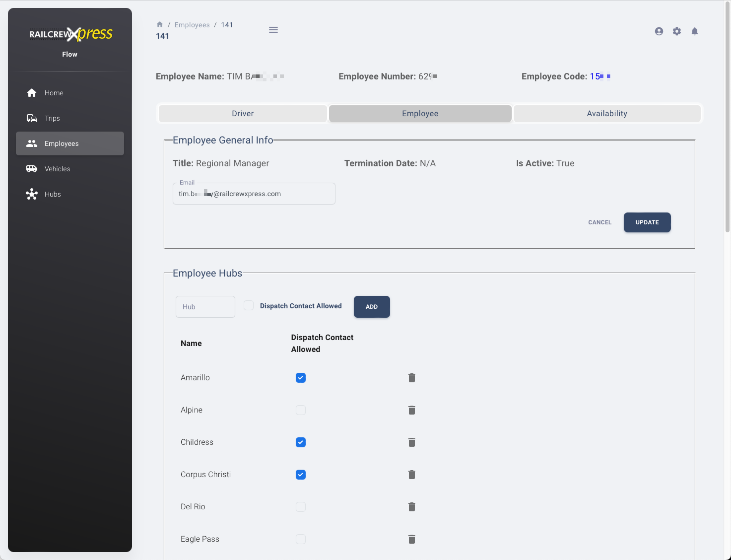This screenshot has width=731, height=560.
Task: Check Dispatch Contact Allowed for Alpine
Action: (300, 410)
